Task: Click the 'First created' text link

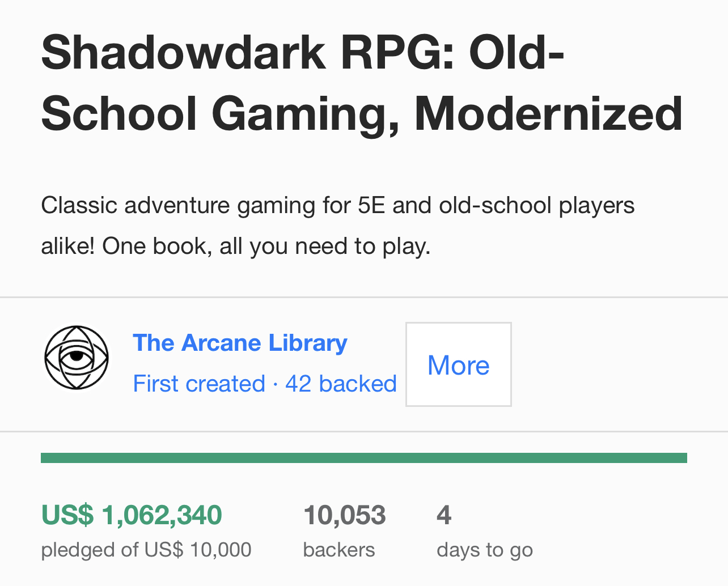Action: 199,384
